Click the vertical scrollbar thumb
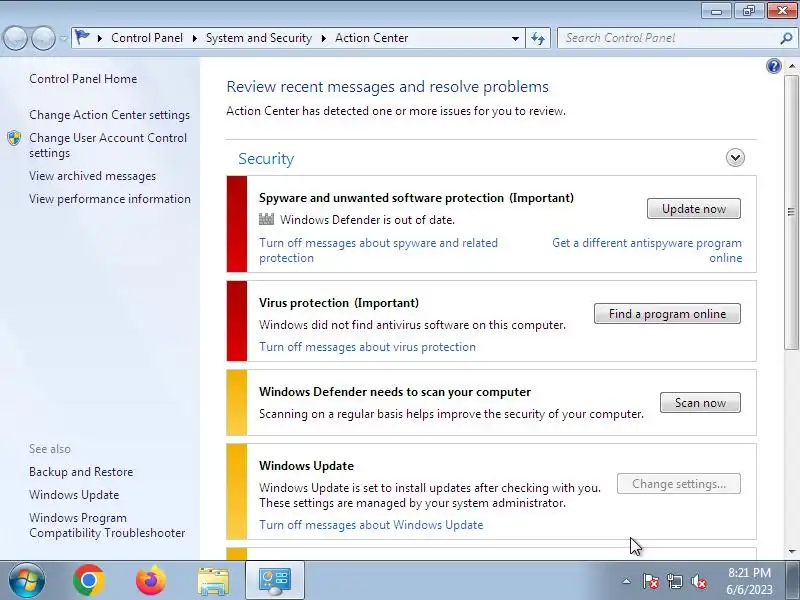Image resolution: width=800 pixels, height=600 pixels. [x=791, y=212]
